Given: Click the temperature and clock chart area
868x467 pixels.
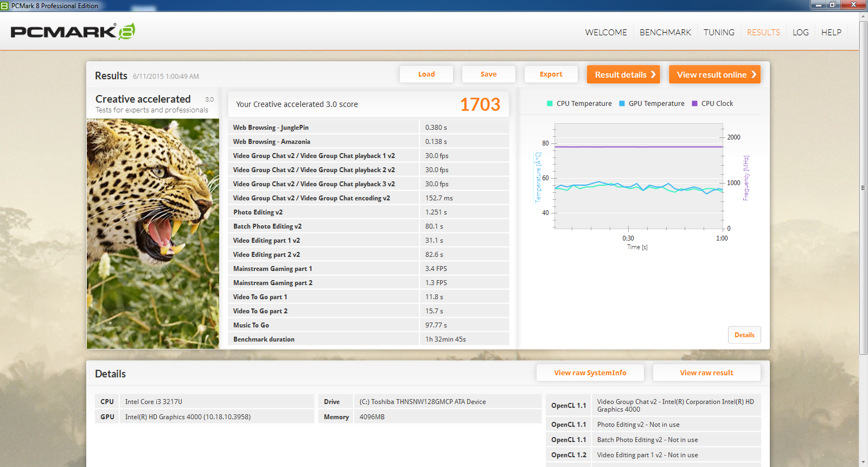Looking at the screenshot, I should pyautogui.click(x=639, y=176).
